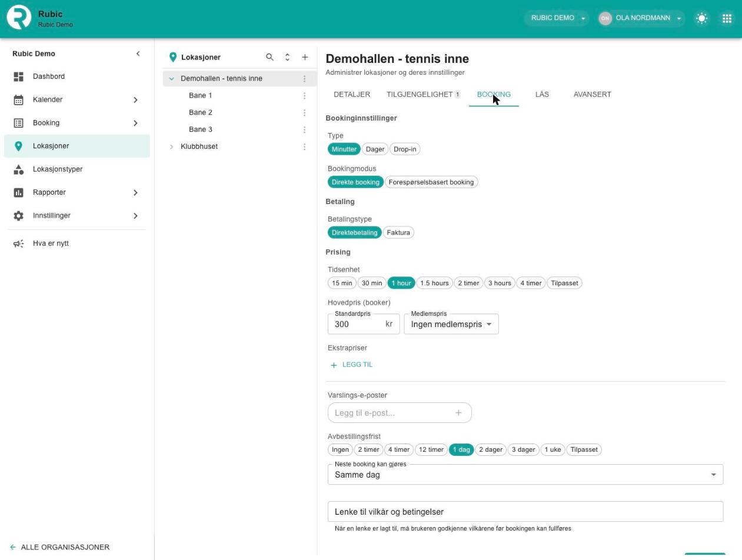Open the Medlemspris dropdown
Image resolution: width=742 pixels, height=560 pixels.
pos(451,324)
